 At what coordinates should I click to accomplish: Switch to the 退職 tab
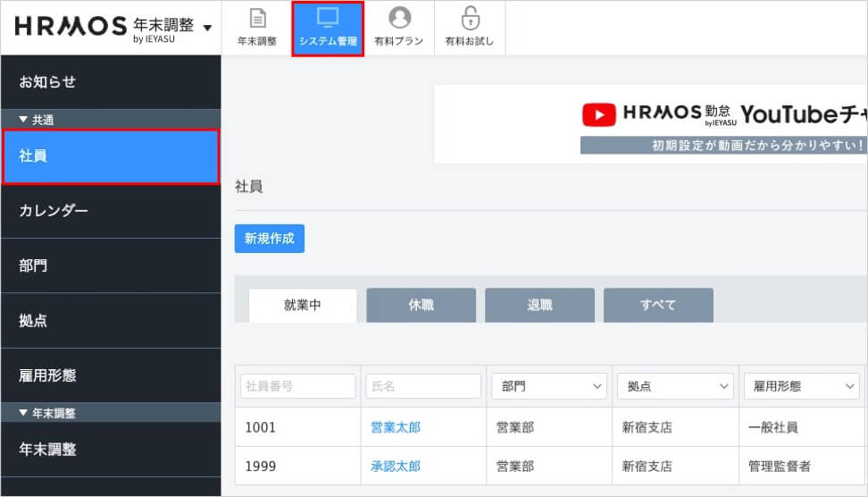pos(539,305)
